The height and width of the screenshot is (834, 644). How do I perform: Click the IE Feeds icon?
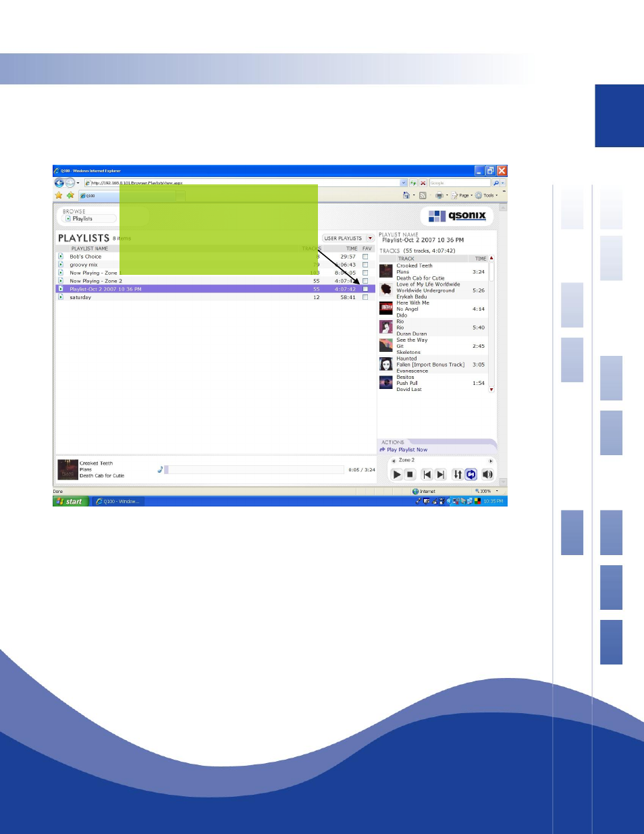pos(423,195)
